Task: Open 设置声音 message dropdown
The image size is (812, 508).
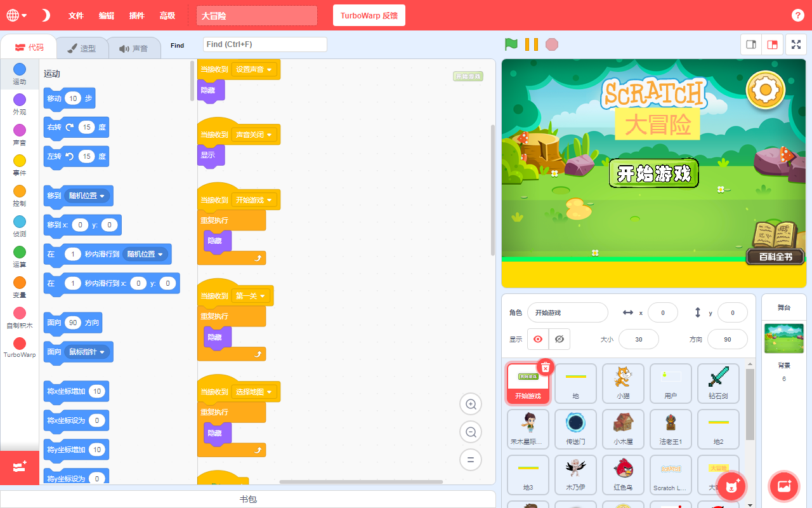Action: point(254,69)
